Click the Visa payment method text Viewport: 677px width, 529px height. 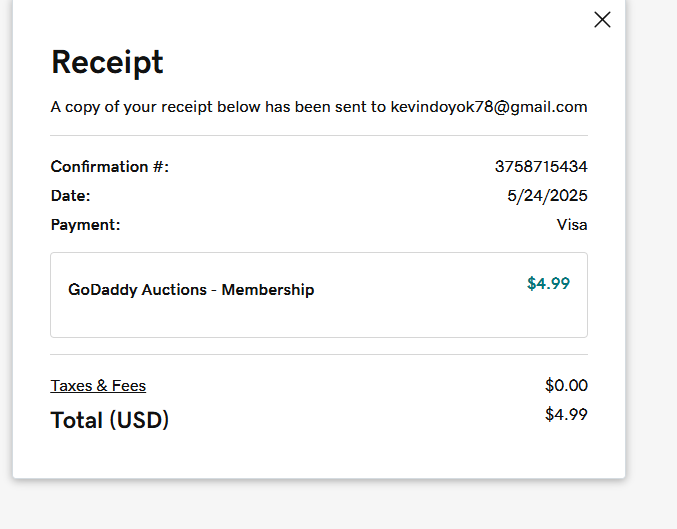pyautogui.click(x=572, y=224)
